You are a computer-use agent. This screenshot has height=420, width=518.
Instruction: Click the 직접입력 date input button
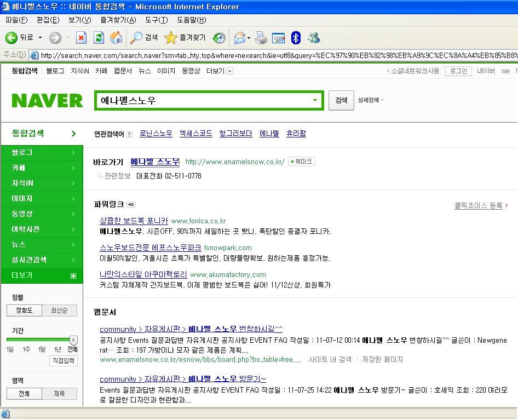coord(64,361)
